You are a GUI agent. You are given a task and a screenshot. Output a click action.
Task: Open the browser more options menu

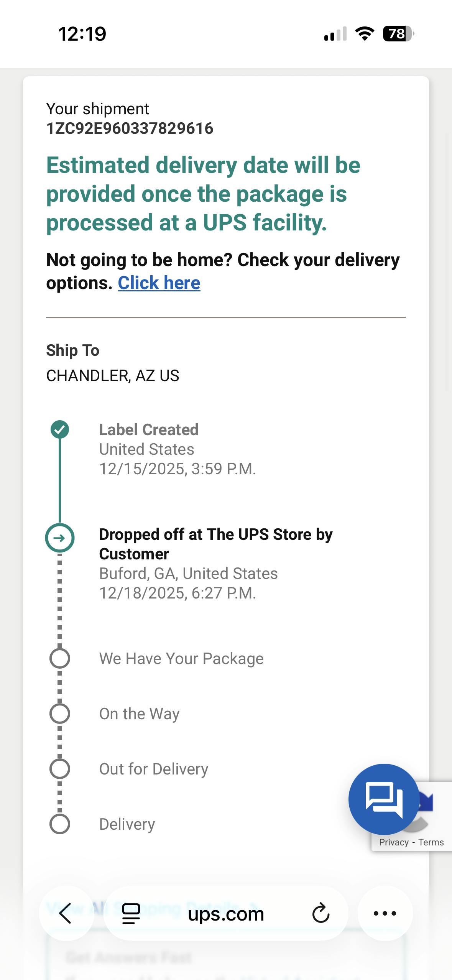pyautogui.click(x=385, y=913)
